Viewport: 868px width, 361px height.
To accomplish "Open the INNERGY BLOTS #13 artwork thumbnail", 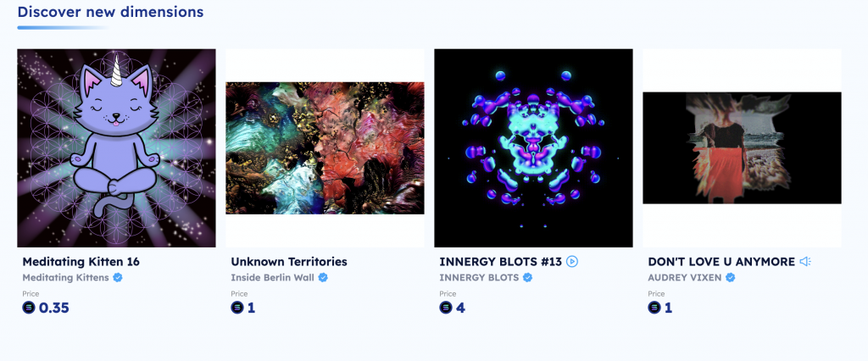I will point(533,147).
